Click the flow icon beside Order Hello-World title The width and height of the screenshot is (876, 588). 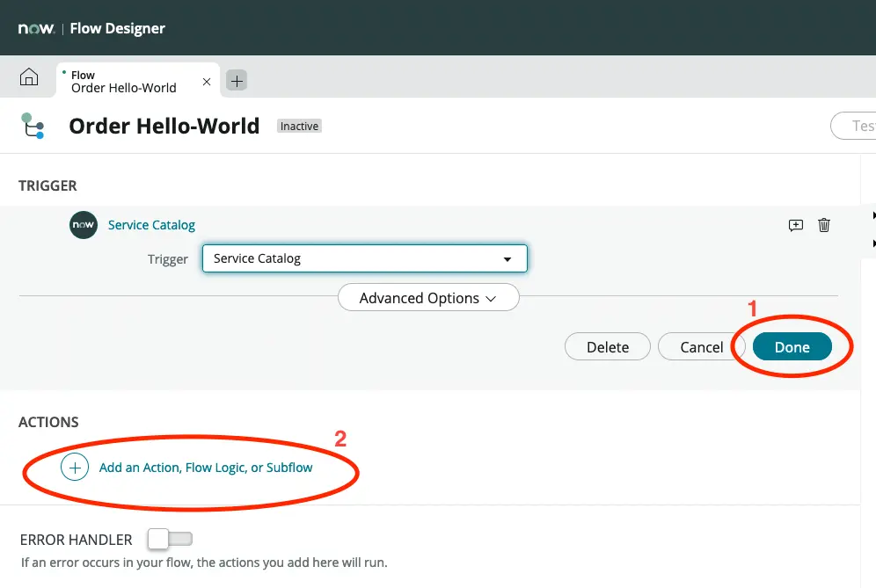(33, 127)
